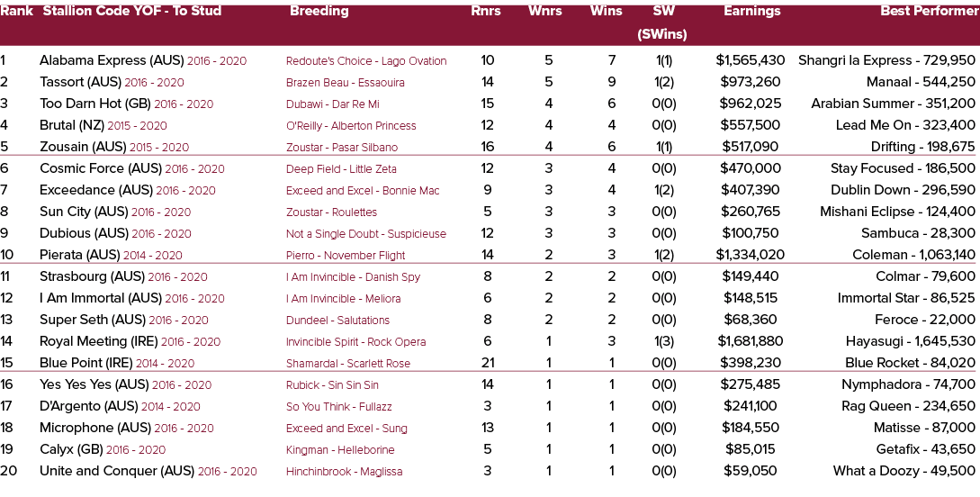
Task: Select stallion Dubious (AUS)
Action: (x=84, y=233)
